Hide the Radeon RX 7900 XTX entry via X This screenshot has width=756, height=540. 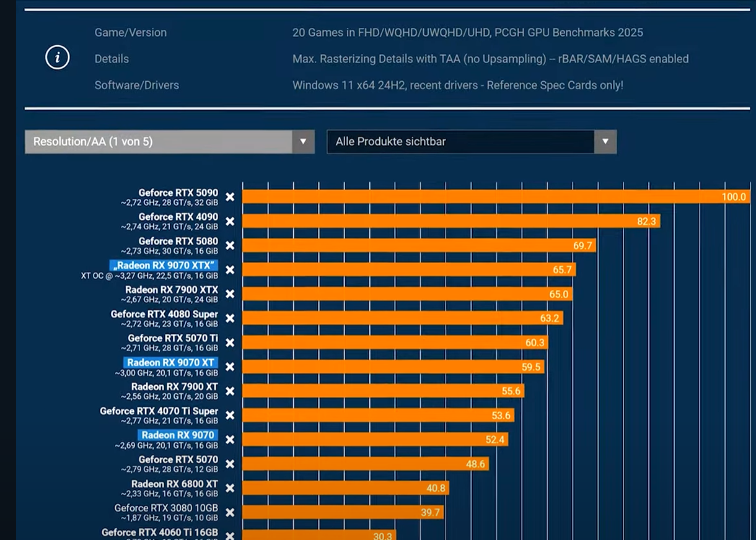230,294
